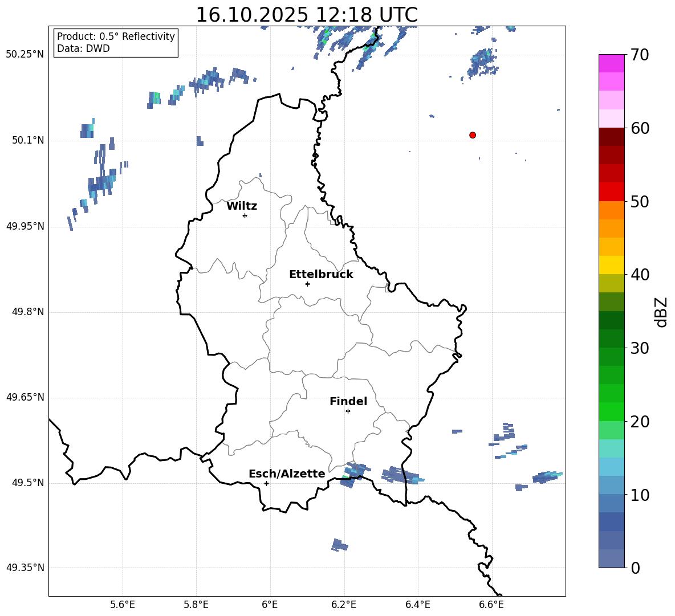Click the red dot marker on the map

pyautogui.click(x=472, y=135)
